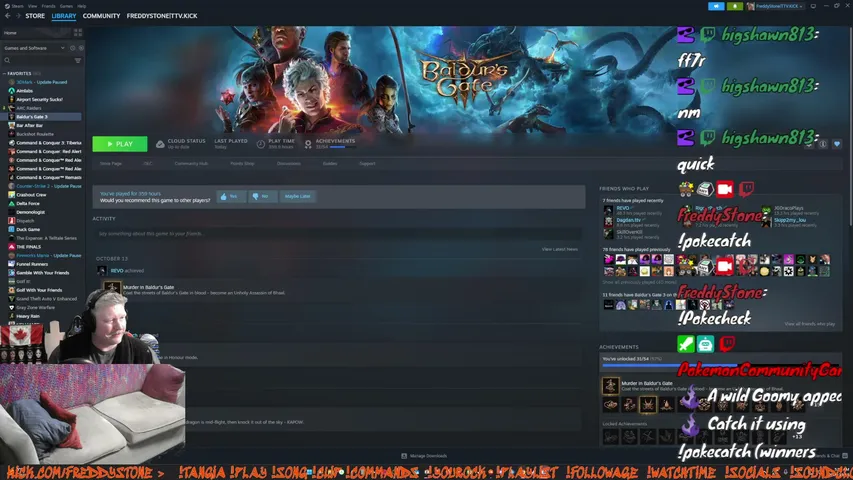The width and height of the screenshot is (853, 480).
Task: Open the Discussions link
Action: point(288,163)
